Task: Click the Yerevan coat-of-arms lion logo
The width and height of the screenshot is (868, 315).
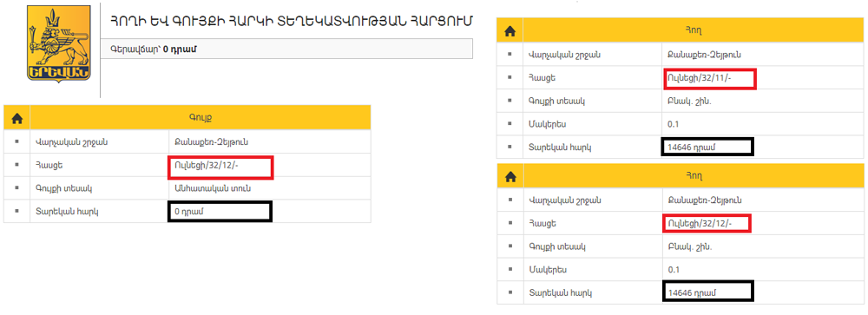Action: pyautogui.click(x=59, y=43)
